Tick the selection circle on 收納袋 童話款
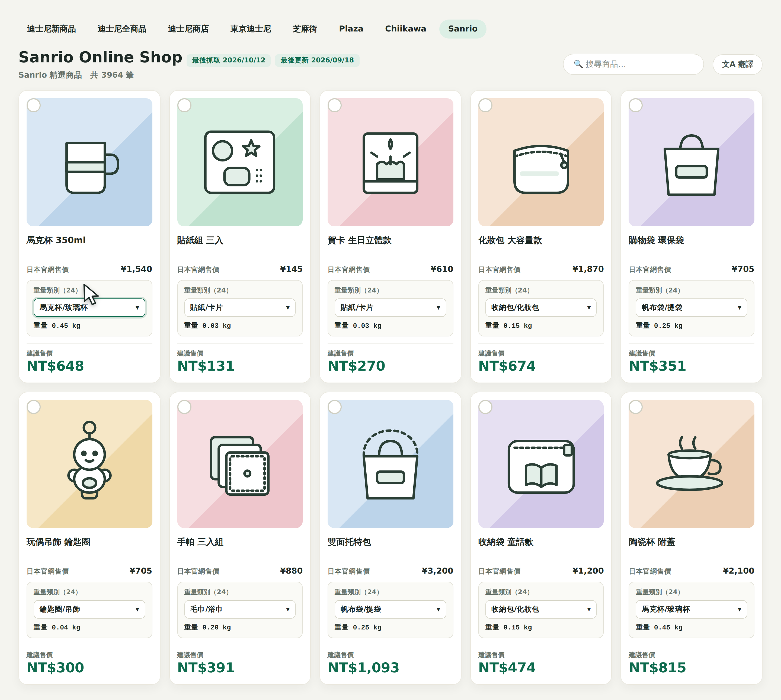781x700 pixels. coord(485,407)
